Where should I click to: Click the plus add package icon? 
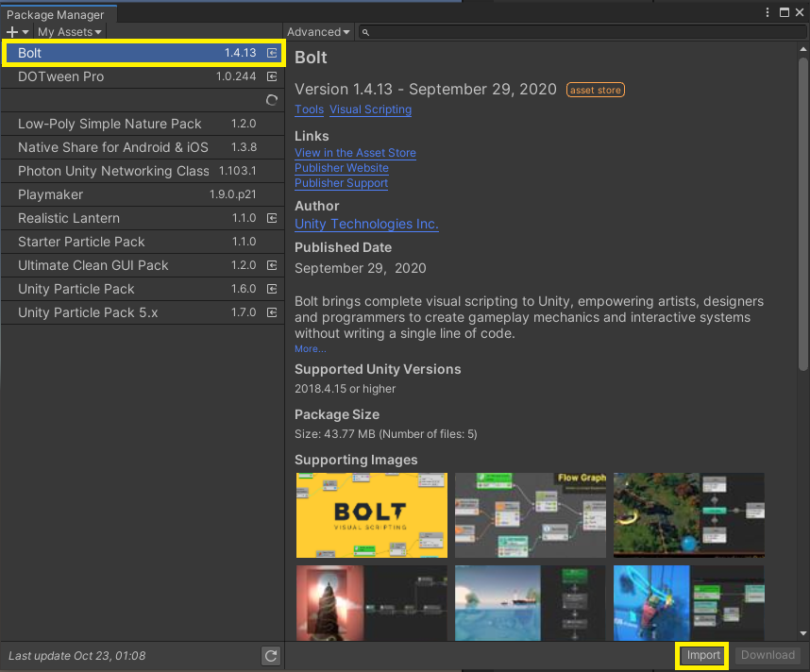(x=12, y=32)
